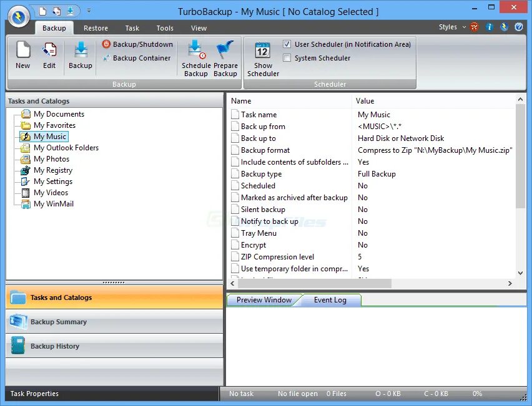Viewport: 532px width, 406px height.
Task: Click Prepare Backup flag icon
Action: [x=225, y=59]
